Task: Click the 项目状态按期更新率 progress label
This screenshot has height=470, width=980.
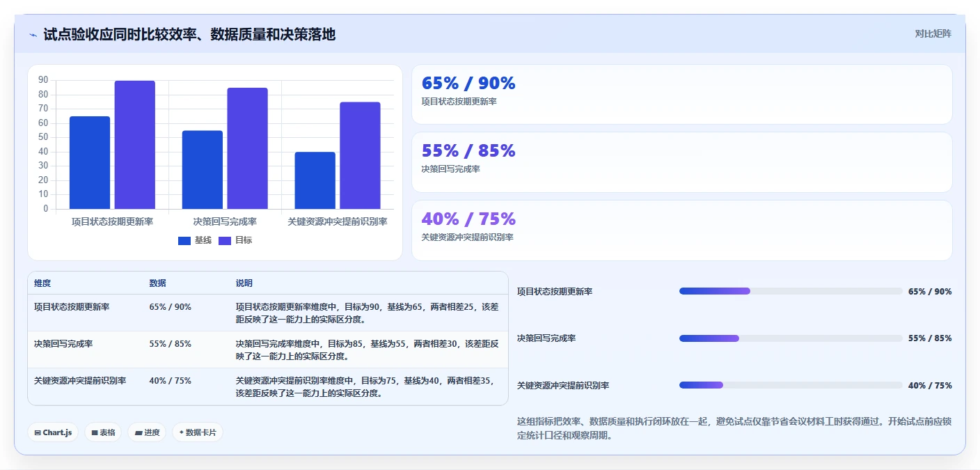Action: (x=555, y=291)
